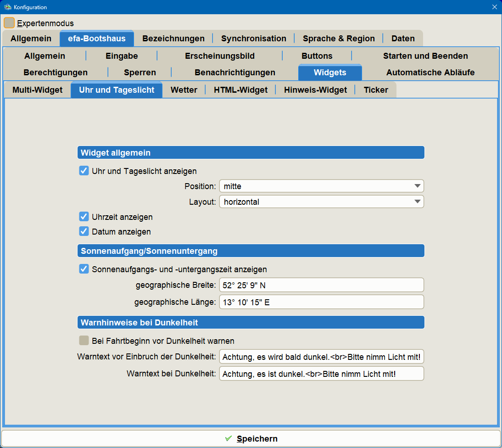Switch to the Wetter tab
Screen dimensions: 502x448
pos(184,90)
